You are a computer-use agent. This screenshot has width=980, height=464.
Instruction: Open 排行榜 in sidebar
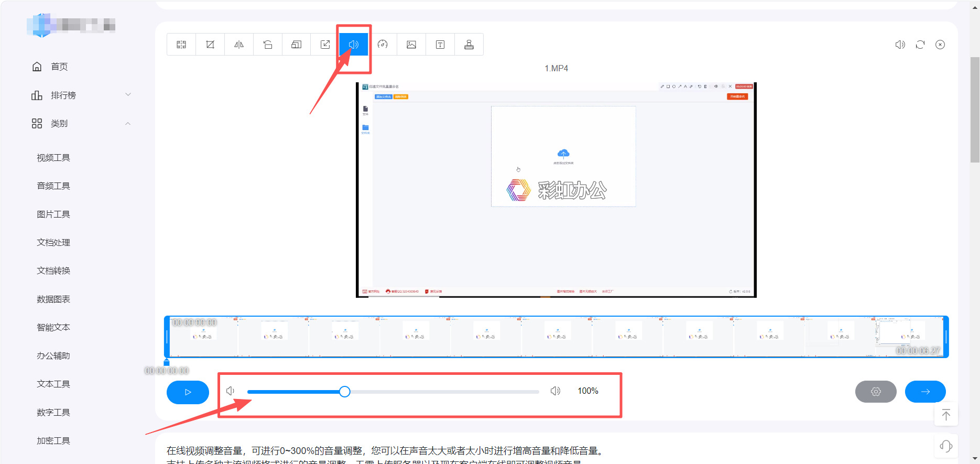(x=63, y=95)
